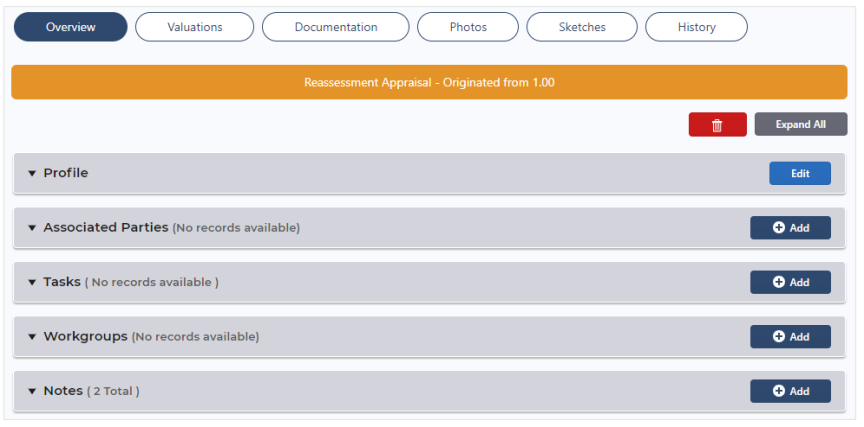View the History tab
Image resolution: width=864 pixels, height=427 pixels.
[x=696, y=27]
